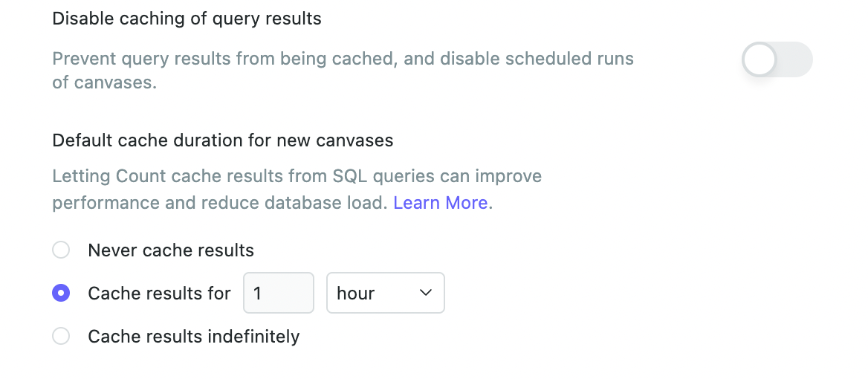Toggle the Disable caching of query results switch
Image resolution: width=868 pixels, height=379 pixels.
pos(777,59)
